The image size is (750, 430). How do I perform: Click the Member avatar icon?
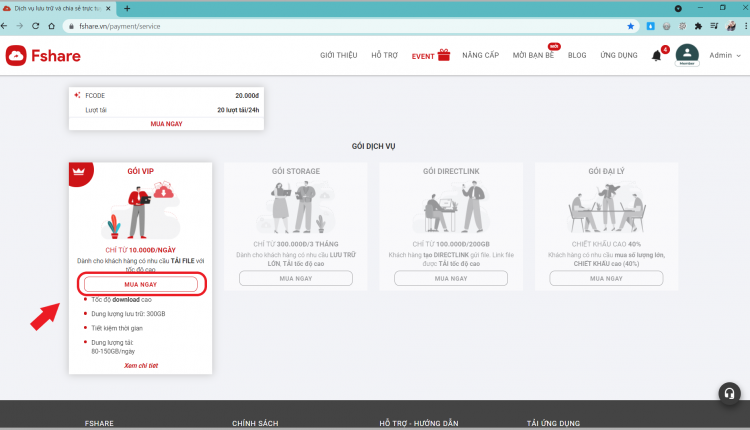pos(687,55)
